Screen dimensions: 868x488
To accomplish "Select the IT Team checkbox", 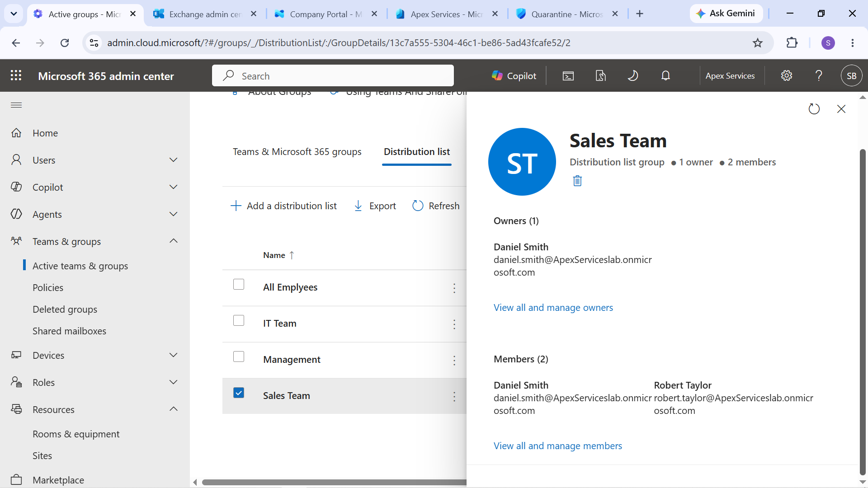I will [239, 320].
